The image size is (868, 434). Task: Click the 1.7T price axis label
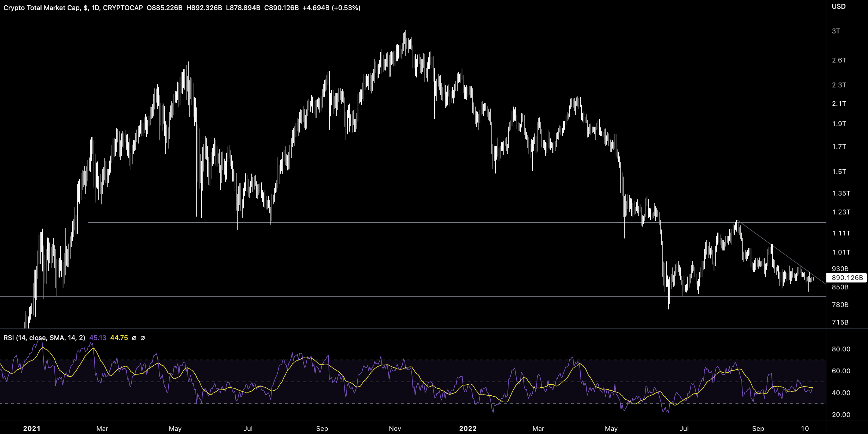pos(839,146)
